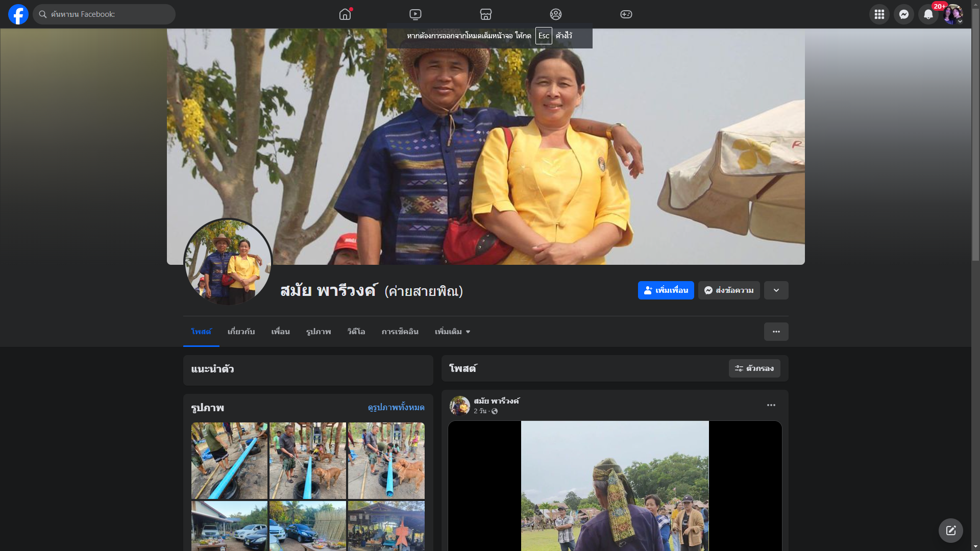The image size is (980, 551).
Task: Expand the เพิ่มเติม tab dropdown
Action: click(452, 332)
